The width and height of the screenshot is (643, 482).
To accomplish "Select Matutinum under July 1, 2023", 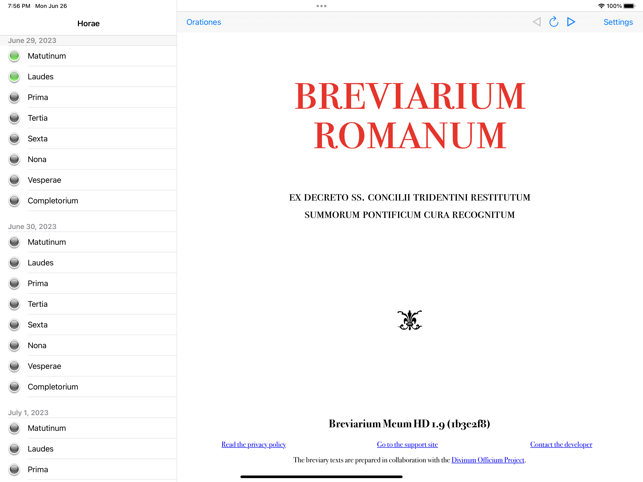I will point(88,428).
